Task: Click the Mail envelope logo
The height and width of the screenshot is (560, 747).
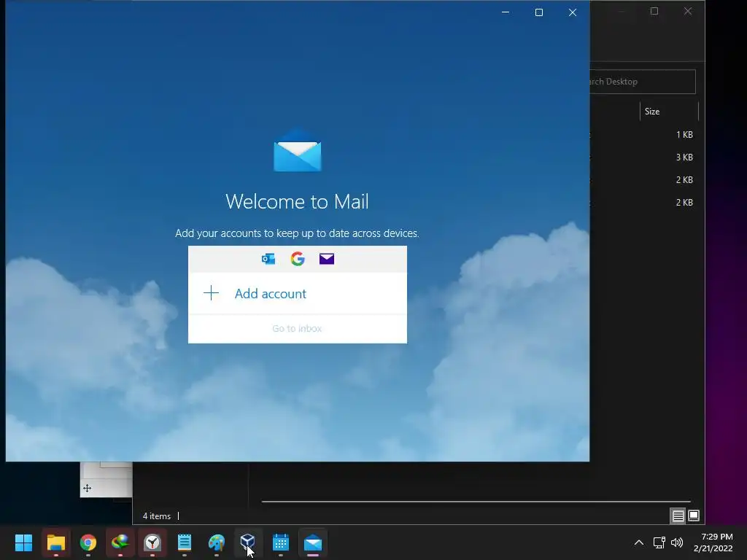Action: pos(298,149)
